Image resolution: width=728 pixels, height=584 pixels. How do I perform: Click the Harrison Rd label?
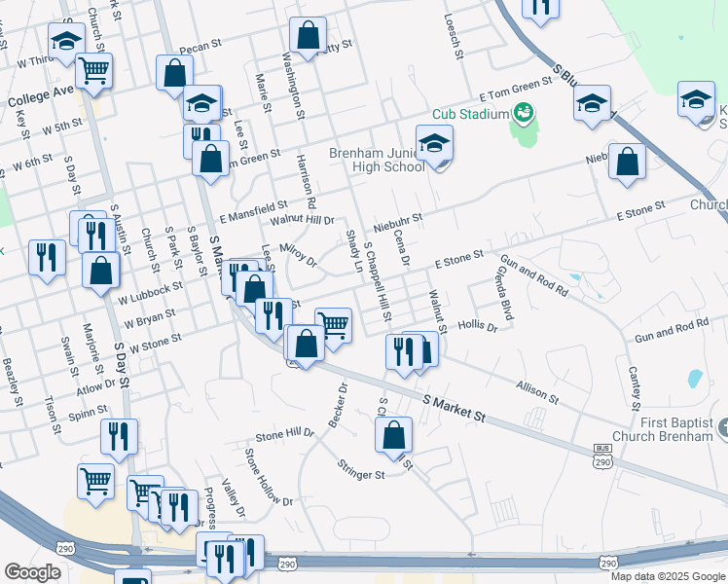[306, 181]
